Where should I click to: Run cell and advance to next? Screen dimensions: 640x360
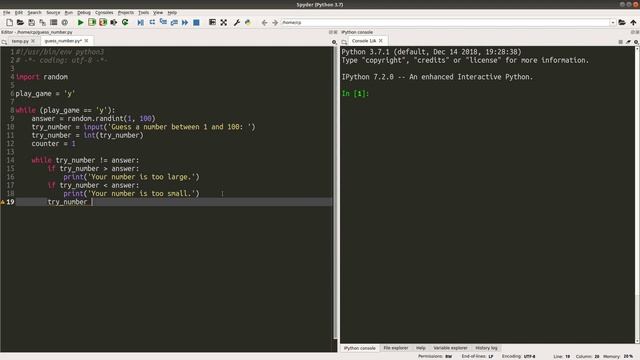pyautogui.click(x=103, y=22)
